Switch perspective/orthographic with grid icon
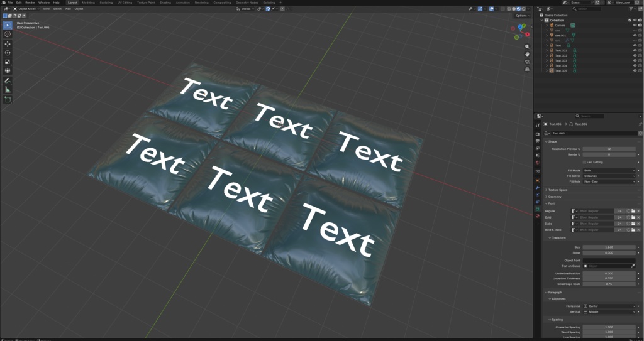The image size is (644, 341). click(528, 69)
